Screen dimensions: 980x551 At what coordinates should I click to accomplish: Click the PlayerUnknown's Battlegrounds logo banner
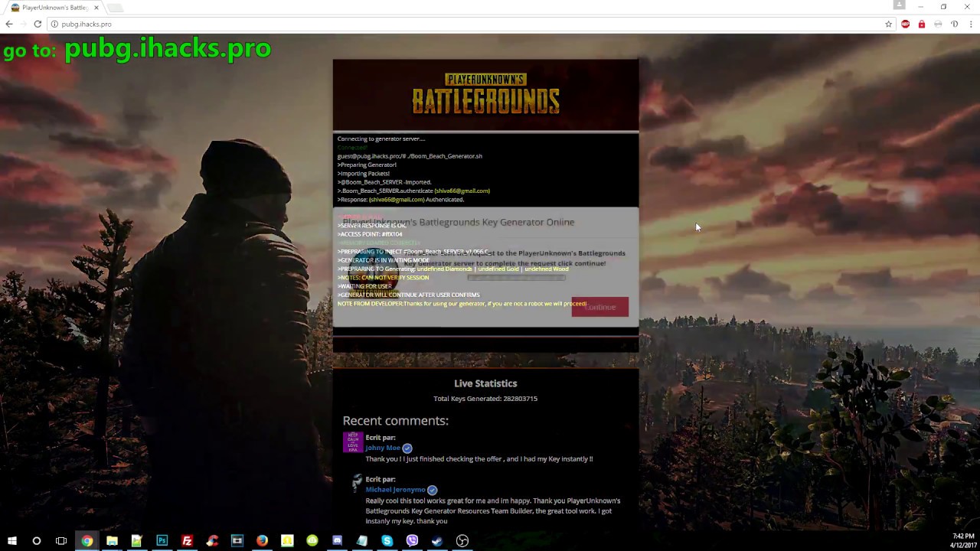tap(485, 94)
